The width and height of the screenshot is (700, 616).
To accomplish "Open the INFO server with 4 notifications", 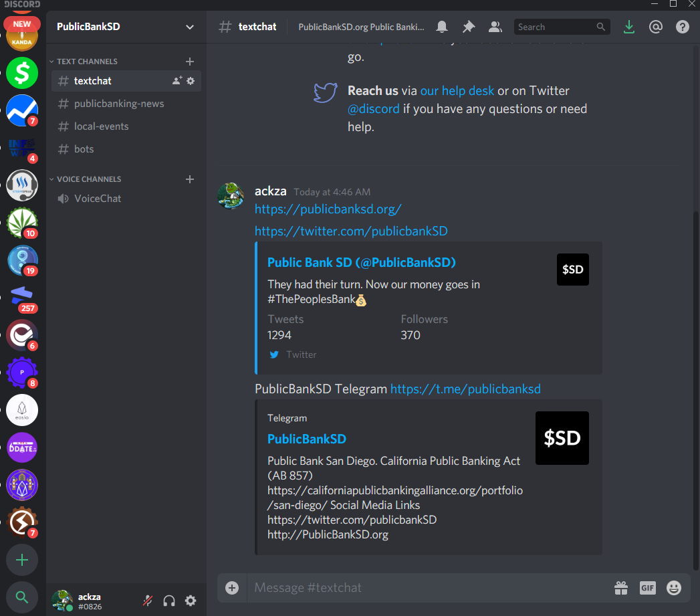I will pyautogui.click(x=22, y=148).
